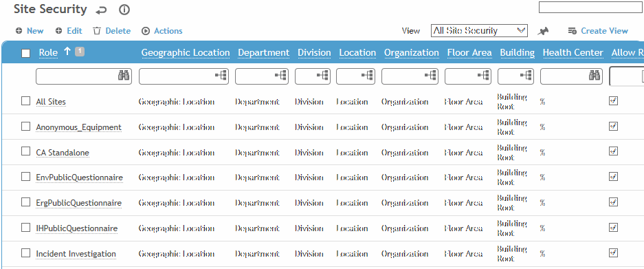
Task: Select the CA Standalone row checkbox
Action: coord(25,151)
